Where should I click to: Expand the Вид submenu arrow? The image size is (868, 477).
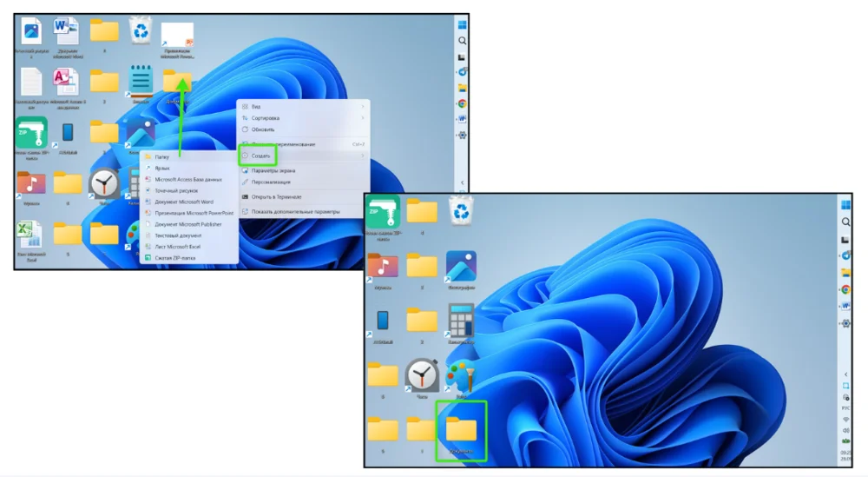(x=363, y=106)
